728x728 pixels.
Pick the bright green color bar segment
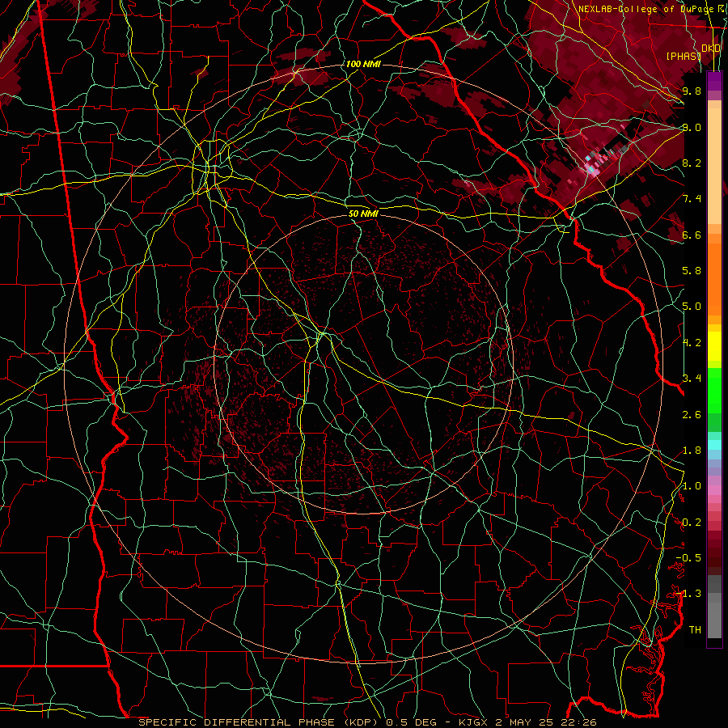pos(714,390)
